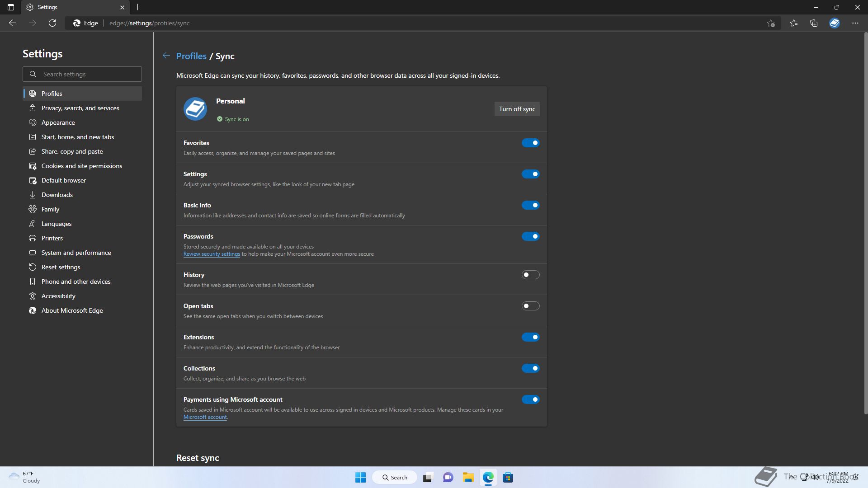Turn off Extensions sync toggle

pyautogui.click(x=531, y=337)
